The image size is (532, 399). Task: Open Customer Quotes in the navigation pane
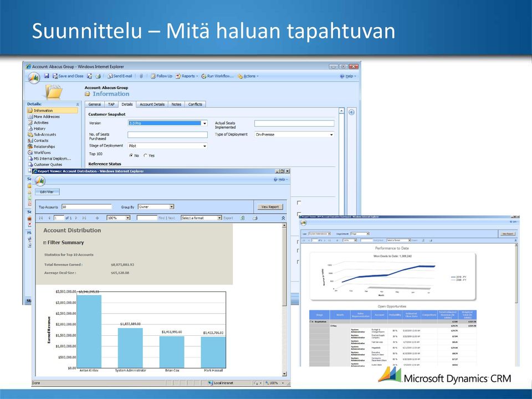tap(45, 165)
